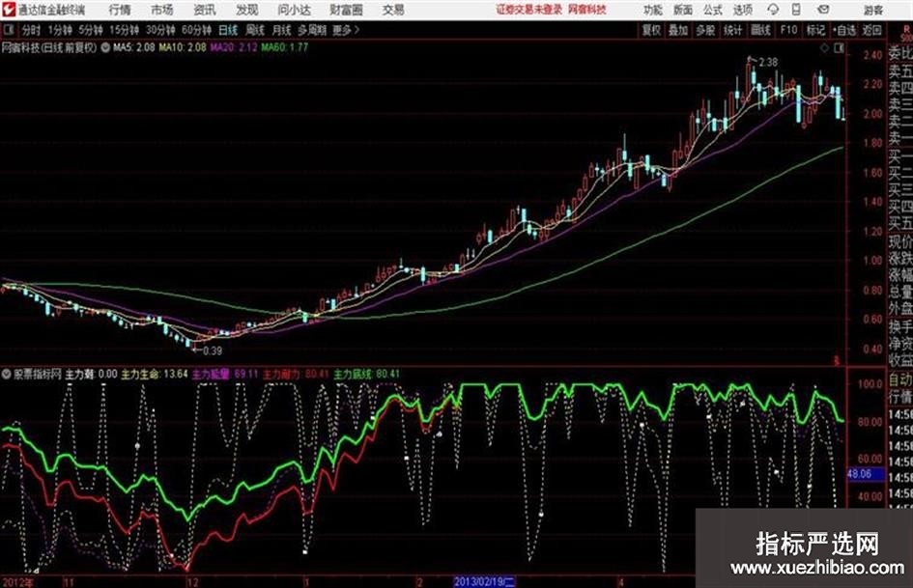Open the 行情 menu
Image resolution: width=913 pixels, height=588 pixels.
tap(120, 10)
